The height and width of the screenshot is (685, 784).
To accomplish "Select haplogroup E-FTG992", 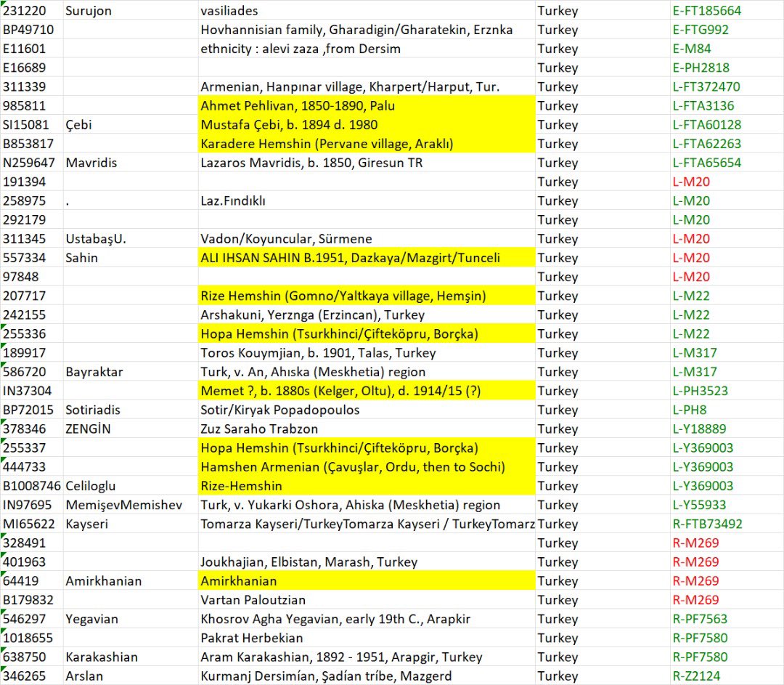I will pyautogui.click(x=727, y=30).
